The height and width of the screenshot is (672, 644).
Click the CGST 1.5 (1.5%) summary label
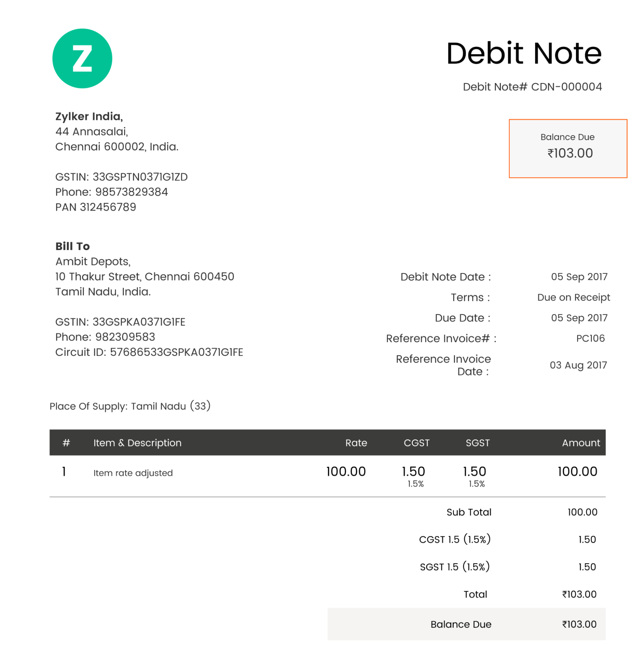[455, 539]
